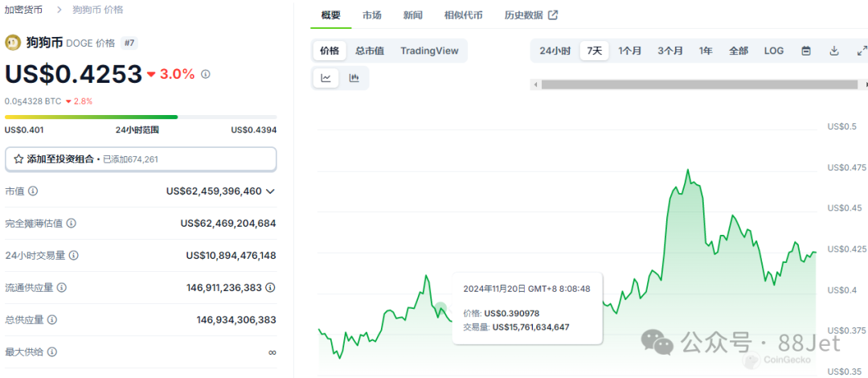Click the US$62,459,396,460 market cap value
The image size is (868, 378).
214,191
